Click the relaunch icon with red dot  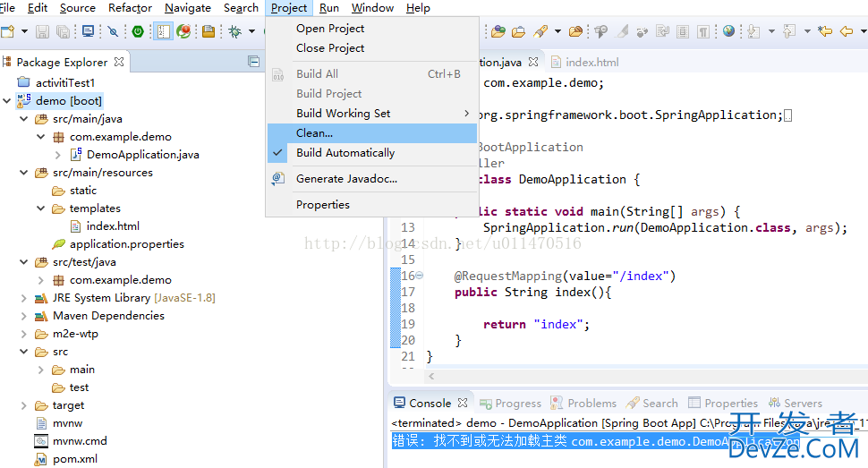pos(183,31)
